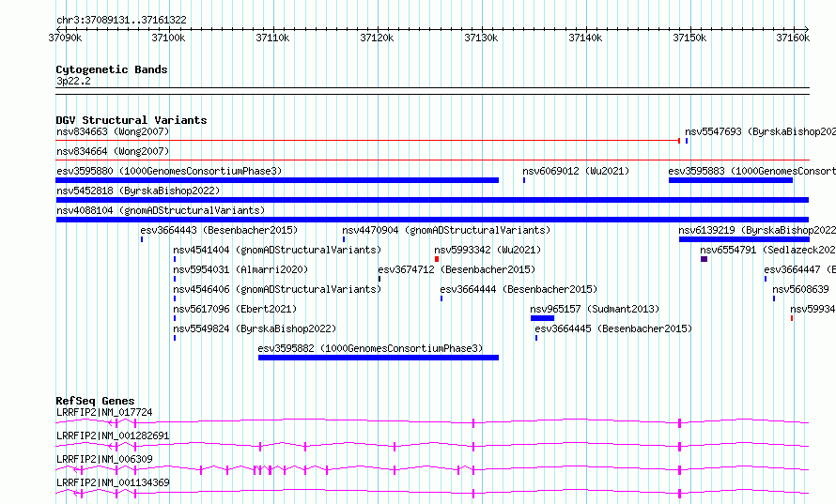Click the nsv834664 (Wong2007) variant label

(113, 151)
